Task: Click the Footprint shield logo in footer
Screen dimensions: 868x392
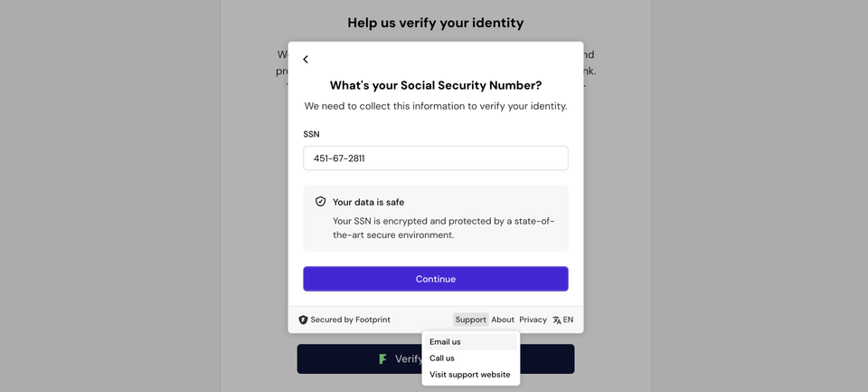Action: pos(303,320)
